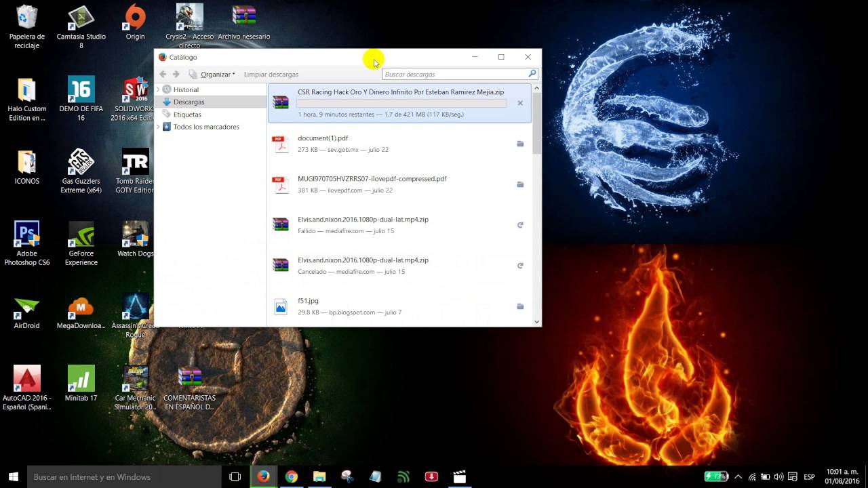Click the CSR Racing download progress bar
This screenshot has height=488, width=868.
coord(401,104)
